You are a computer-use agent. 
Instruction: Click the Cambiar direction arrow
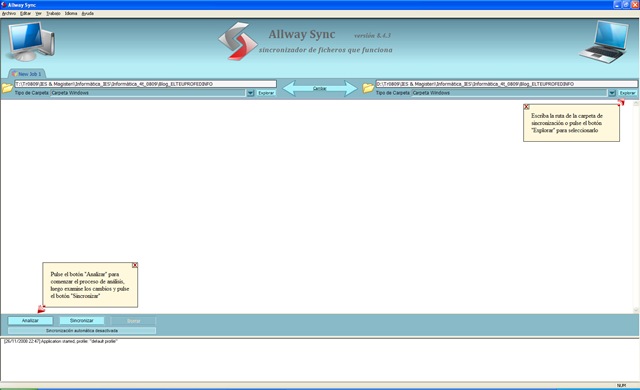tap(320, 88)
